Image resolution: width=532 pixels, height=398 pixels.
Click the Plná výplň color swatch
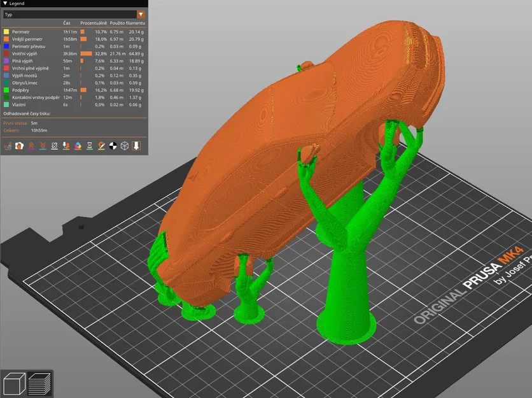coord(5,60)
